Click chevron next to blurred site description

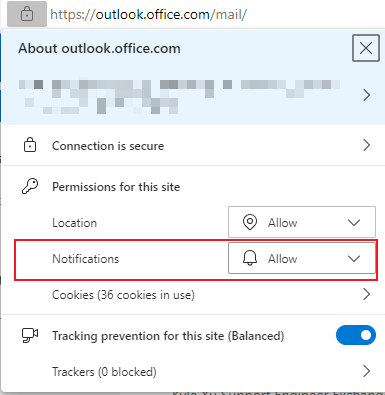click(x=366, y=95)
